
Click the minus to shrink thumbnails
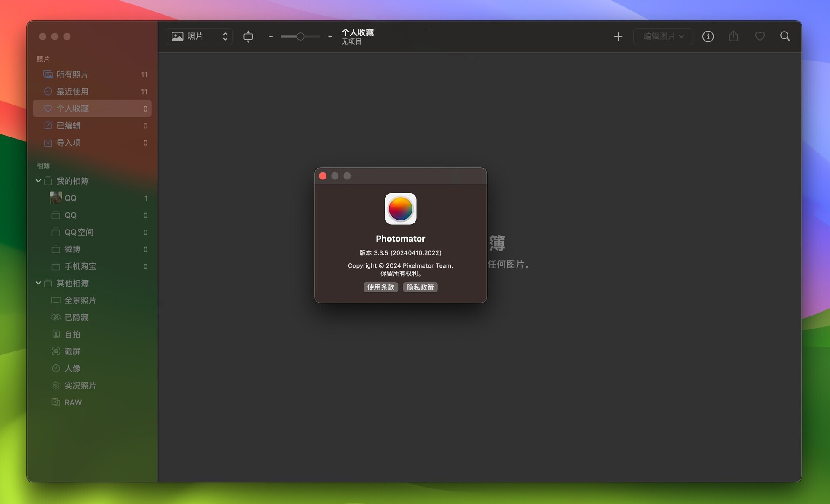(x=271, y=37)
